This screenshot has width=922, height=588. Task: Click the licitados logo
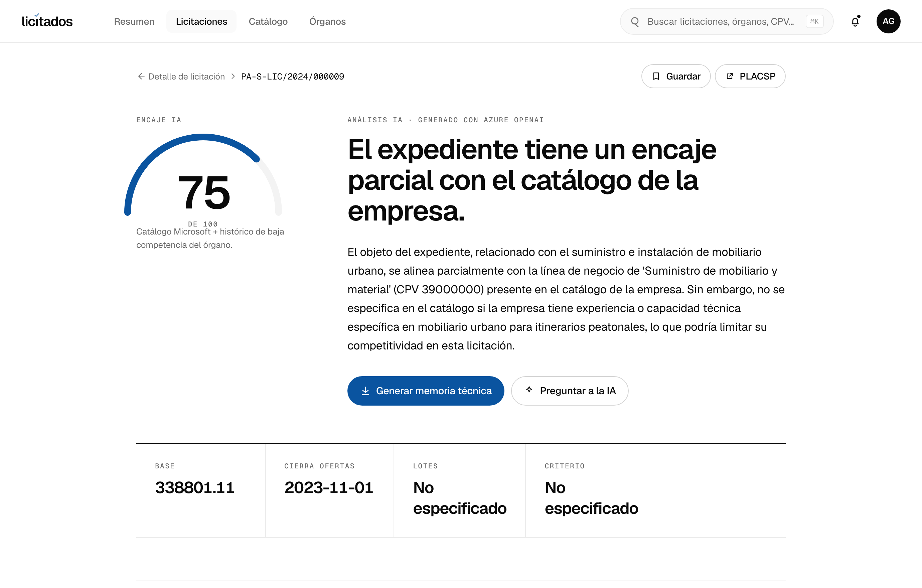click(x=47, y=21)
